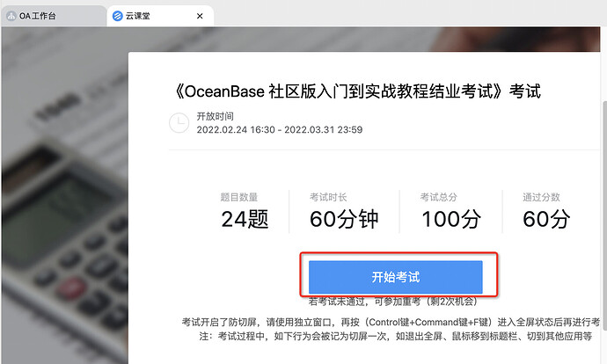Close the 云课堂 tab
The height and width of the screenshot is (364, 607).
click(200, 16)
